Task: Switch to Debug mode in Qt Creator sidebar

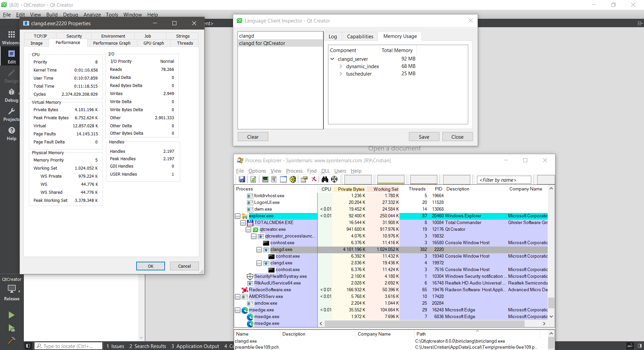Action: [x=11, y=95]
